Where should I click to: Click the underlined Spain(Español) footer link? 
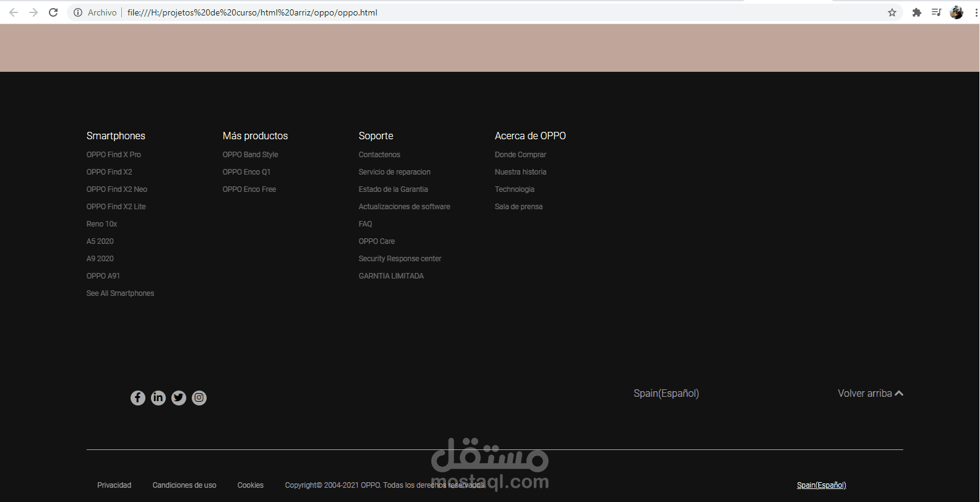pyautogui.click(x=822, y=485)
